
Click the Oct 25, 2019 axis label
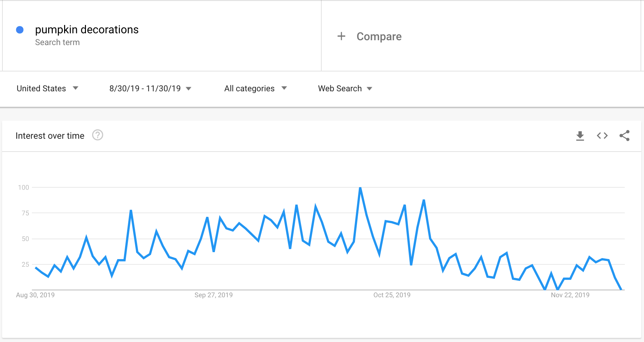point(392,295)
